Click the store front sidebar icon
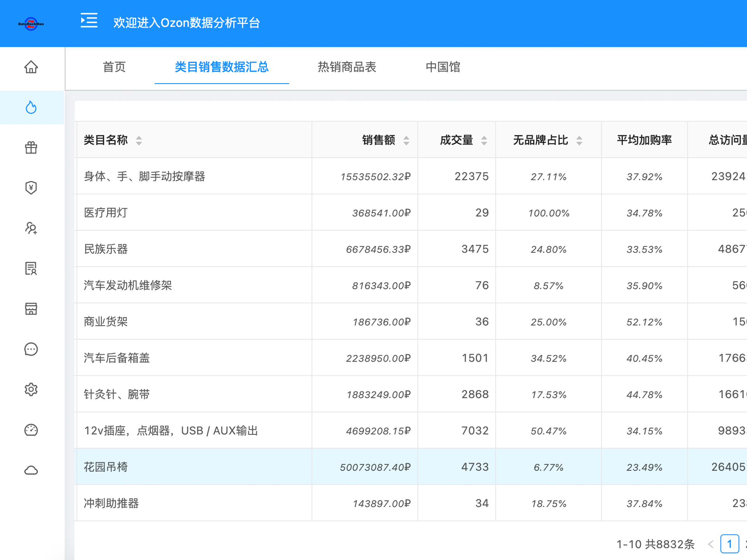Screen dimensions: 747x560 coord(31,309)
